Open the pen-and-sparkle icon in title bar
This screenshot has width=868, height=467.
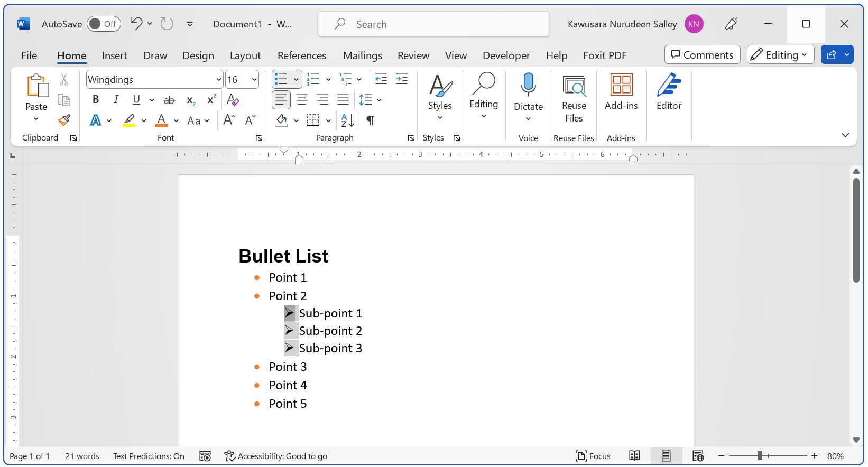coord(731,24)
